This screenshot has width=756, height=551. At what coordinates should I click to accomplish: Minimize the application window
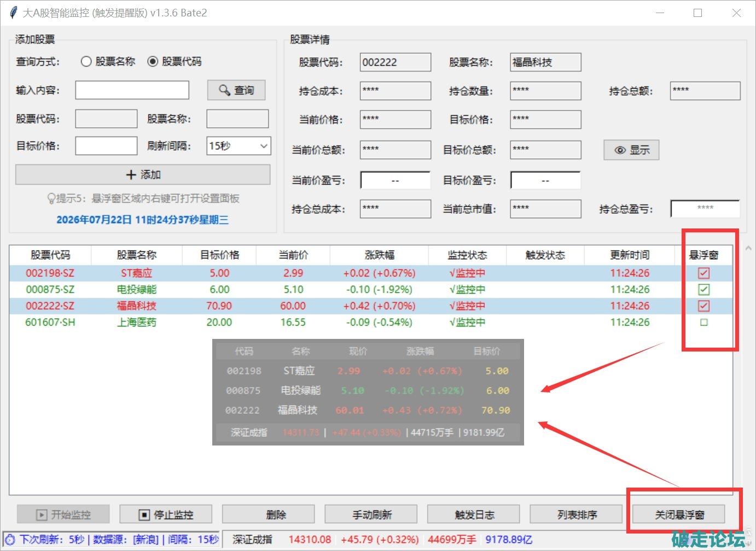(660, 13)
